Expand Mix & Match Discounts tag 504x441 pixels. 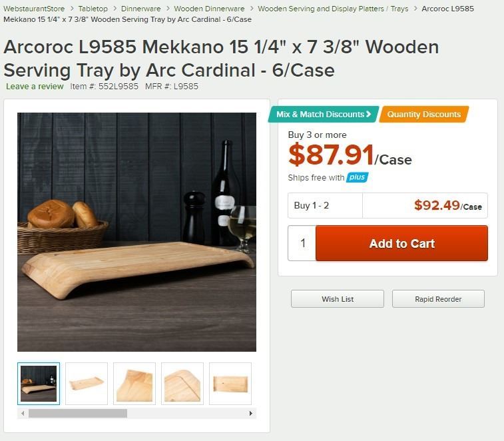(324, 114)
